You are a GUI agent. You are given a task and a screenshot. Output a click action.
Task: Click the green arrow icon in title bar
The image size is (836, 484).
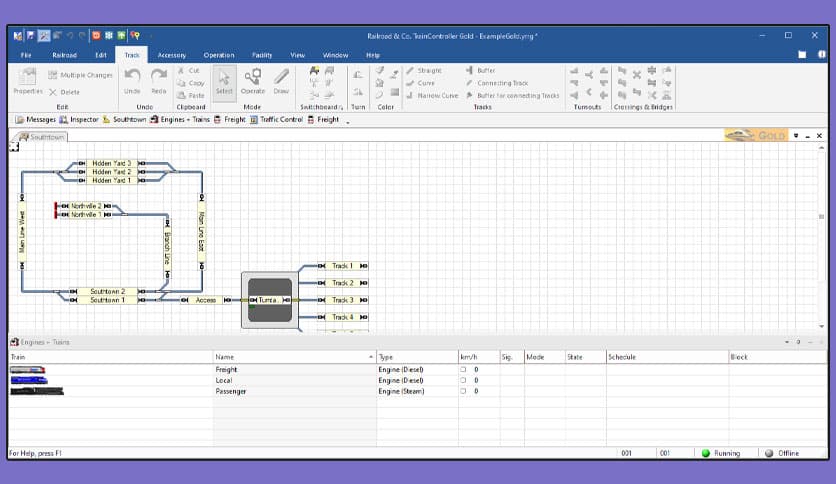pyautogui.click(x=122, y=36)
